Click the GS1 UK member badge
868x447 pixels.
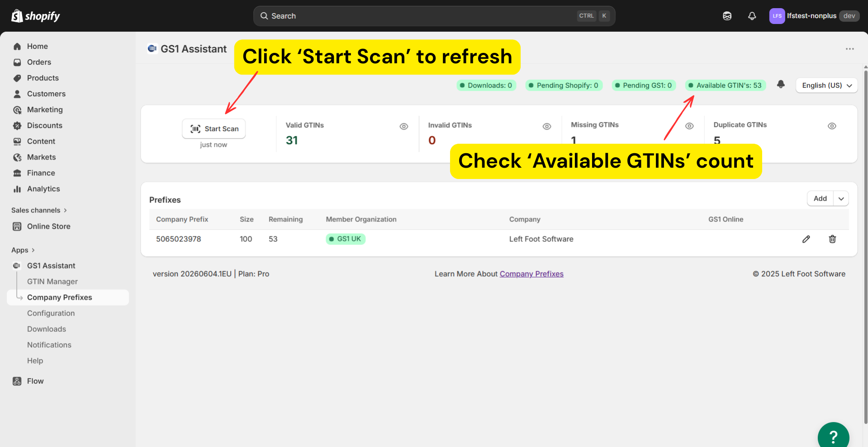point(346,239)
